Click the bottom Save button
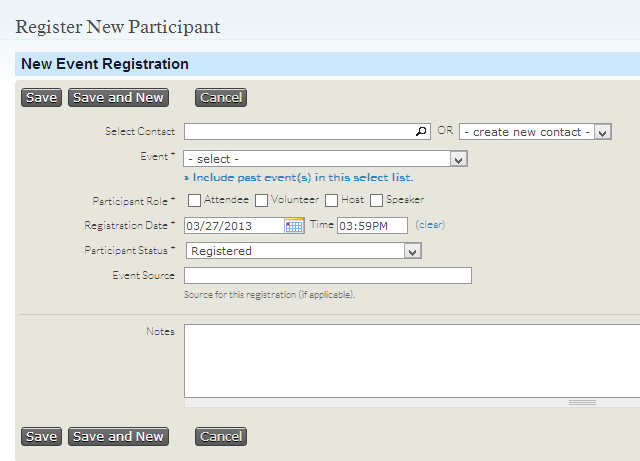This screenshot has width=640, height=461. point(41,436)
